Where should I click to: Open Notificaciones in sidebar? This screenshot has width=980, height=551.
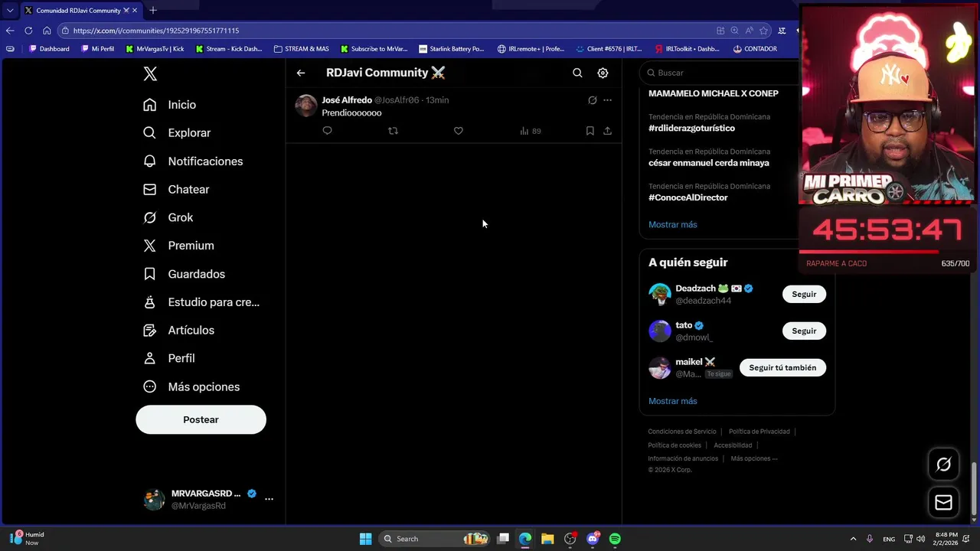pyautogui.click(x=193, y=161)
